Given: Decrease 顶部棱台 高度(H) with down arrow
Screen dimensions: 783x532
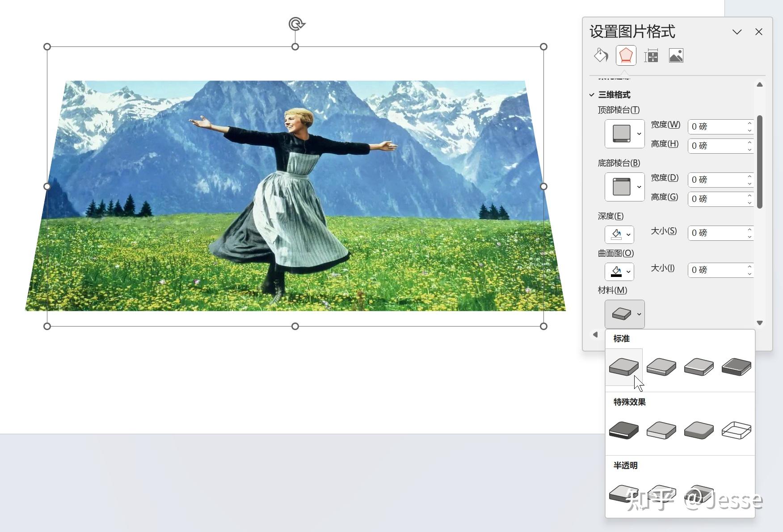Looking at the screenshot, I should coord(749,150).
